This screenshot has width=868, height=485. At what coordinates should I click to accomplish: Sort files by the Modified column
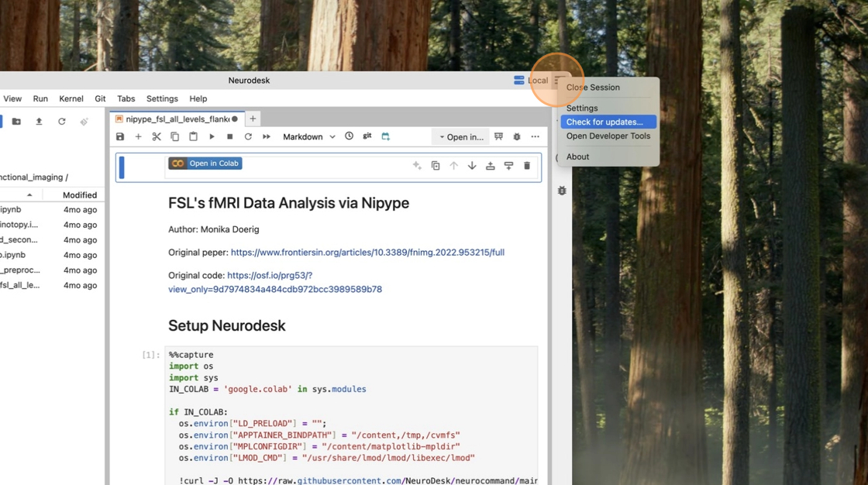pos(80,195)
